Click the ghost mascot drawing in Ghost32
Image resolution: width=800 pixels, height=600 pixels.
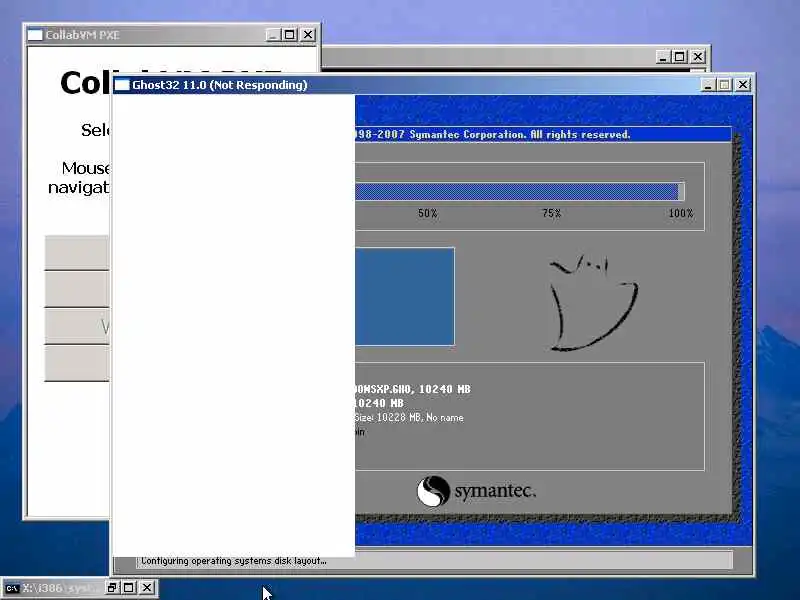pyautogui.click(x=593, y=303)
